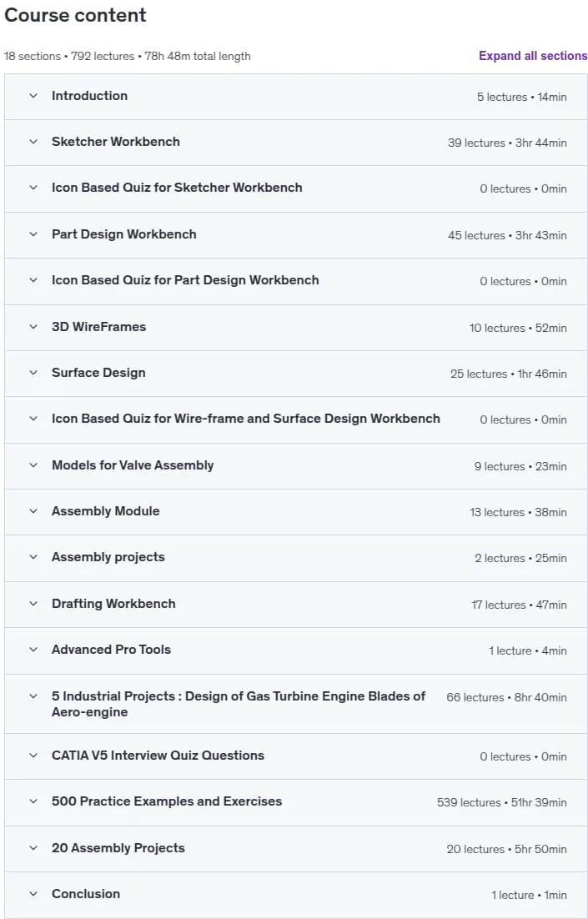
Task: Click Wire-frame and Surface Design quiz title
Action: (x=246, y=419)
